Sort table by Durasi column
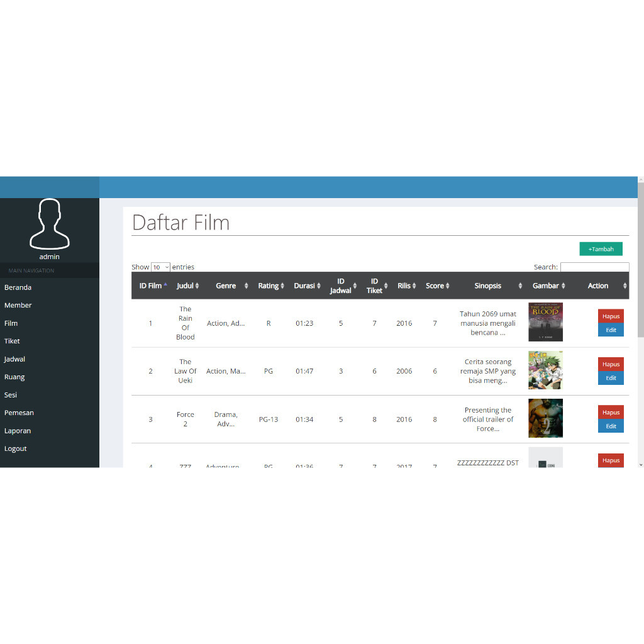This screenshot has height=644, width=644. click(x=305, y=286)
